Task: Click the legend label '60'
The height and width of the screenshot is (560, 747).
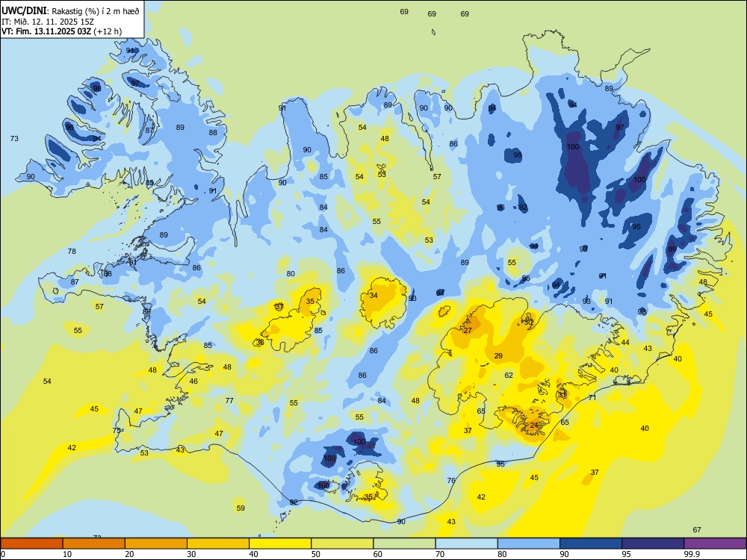Action: [x=378, y=554]
